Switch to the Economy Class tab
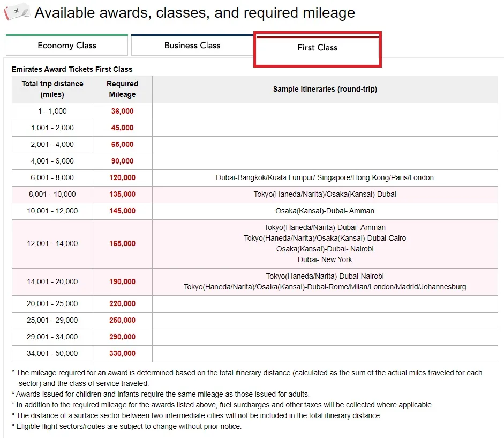This screenshot has height=438, width=504. tap(67, 46)
